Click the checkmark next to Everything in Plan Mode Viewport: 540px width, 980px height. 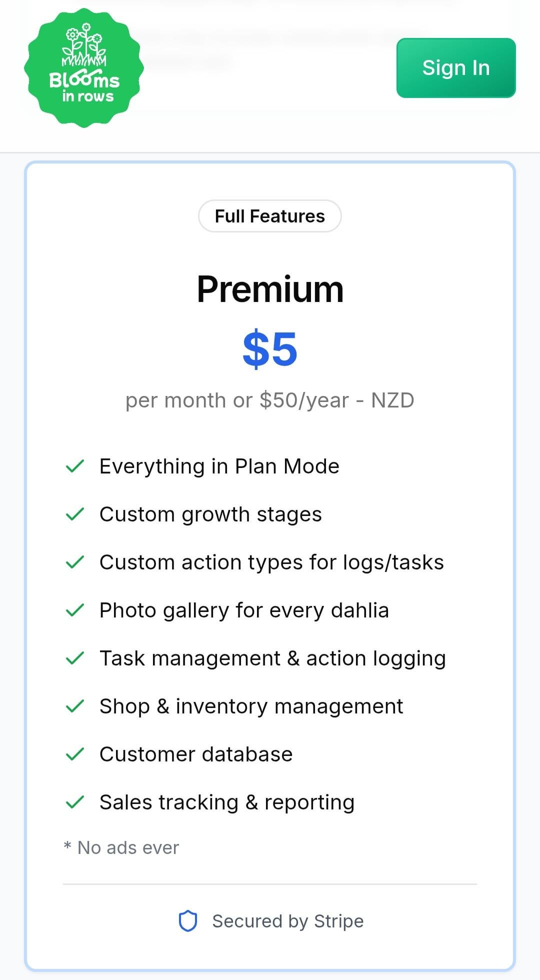[75, 466]
